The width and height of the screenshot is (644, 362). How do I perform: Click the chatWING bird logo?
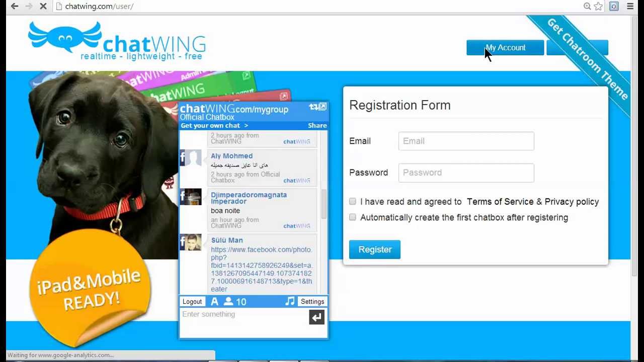(x=65, y=37)
